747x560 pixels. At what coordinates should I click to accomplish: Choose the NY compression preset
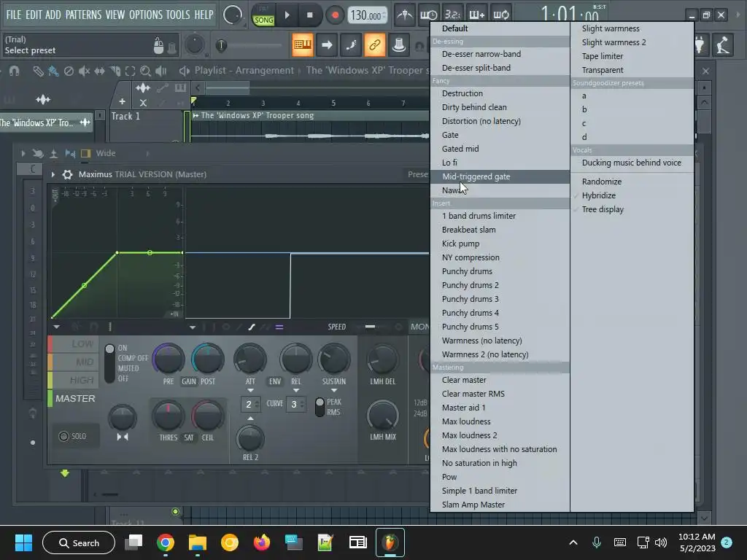[x=500, y=257]
